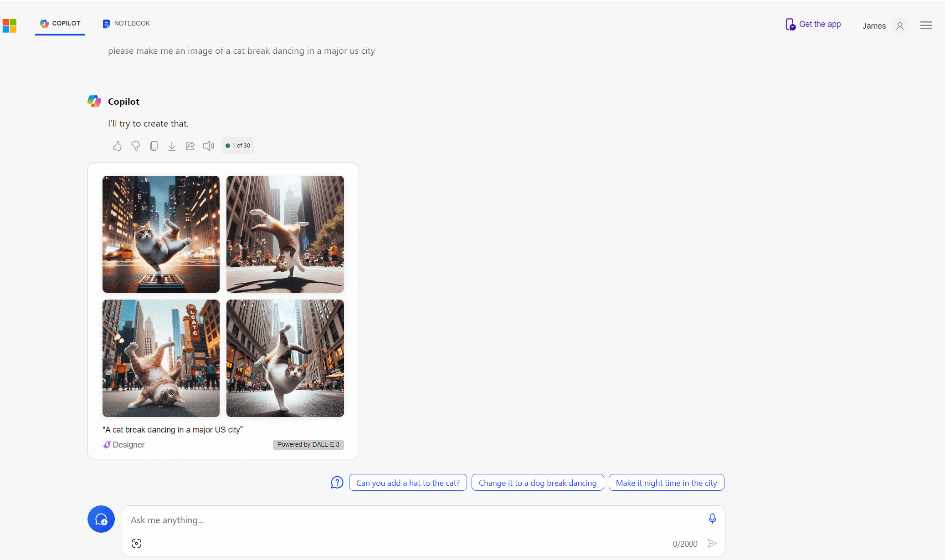Open the night-time yellow taxi cat image
This screenshot has height=560, width=945.
point(161,234)
